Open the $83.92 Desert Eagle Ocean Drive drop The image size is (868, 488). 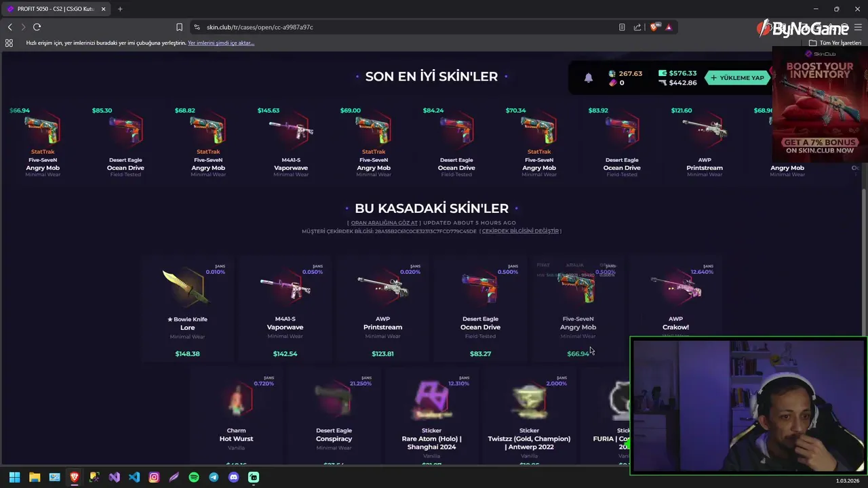pyautogui.click(x=622, y=142)
